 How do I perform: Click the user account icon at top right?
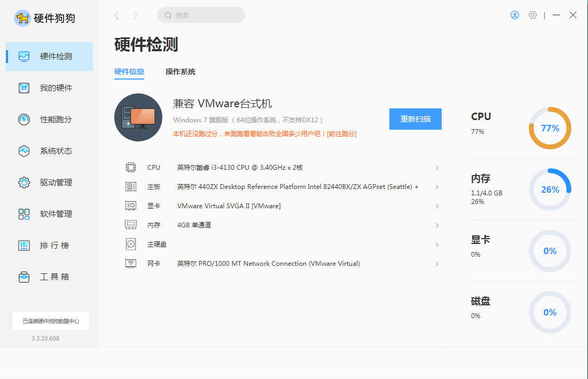(x=515, y=15)
